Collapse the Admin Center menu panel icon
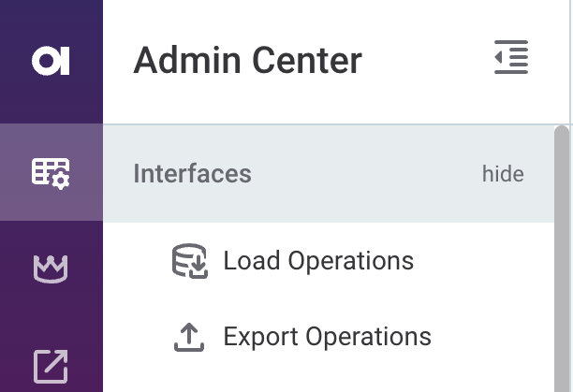This screenshot has width=573, height=392. [x=511, y=58]
